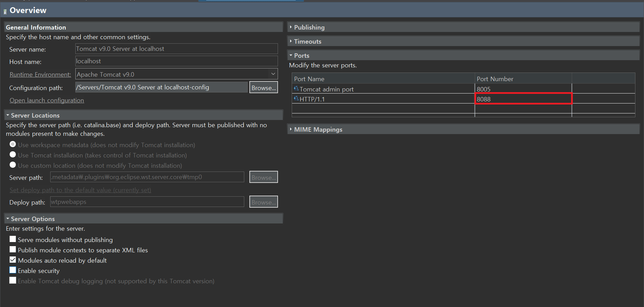The image size is (644, 307).
Task: Click Browse button next to Deploy path
Action: [264, 202]
